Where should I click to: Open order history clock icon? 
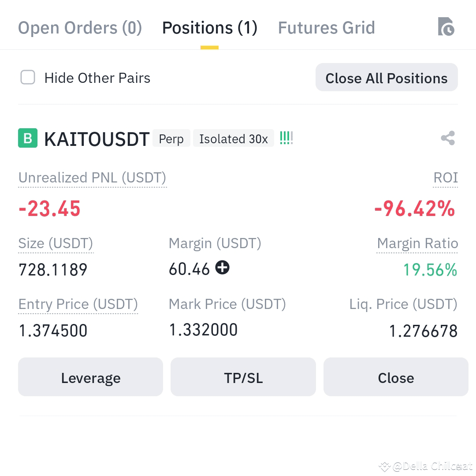446,27
